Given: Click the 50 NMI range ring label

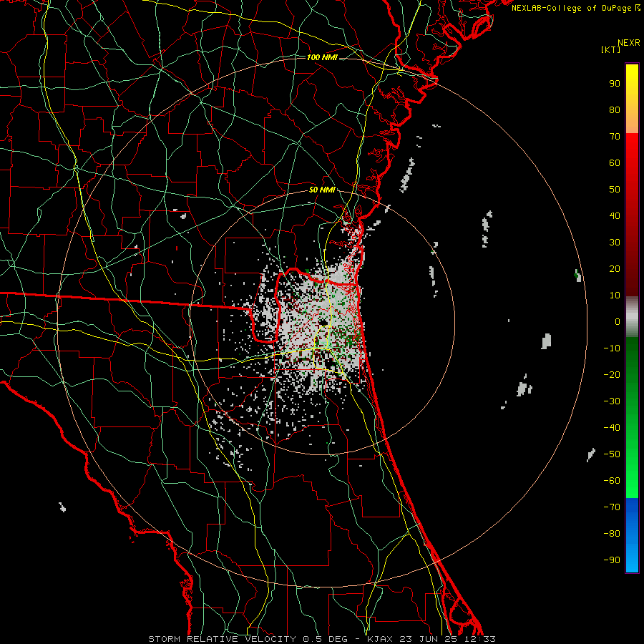Looking at the screenshot, I should [x=322, y=190].
